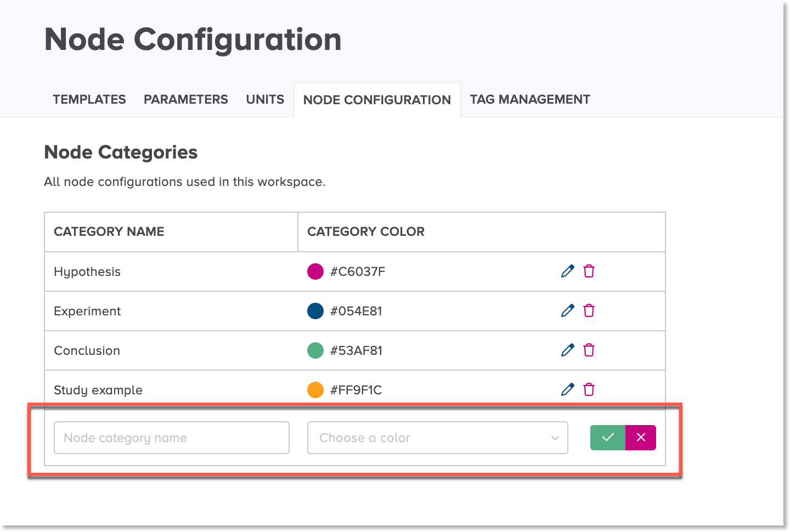Switch to the Templates tab
790x532 pixels.
click(89, 99)
